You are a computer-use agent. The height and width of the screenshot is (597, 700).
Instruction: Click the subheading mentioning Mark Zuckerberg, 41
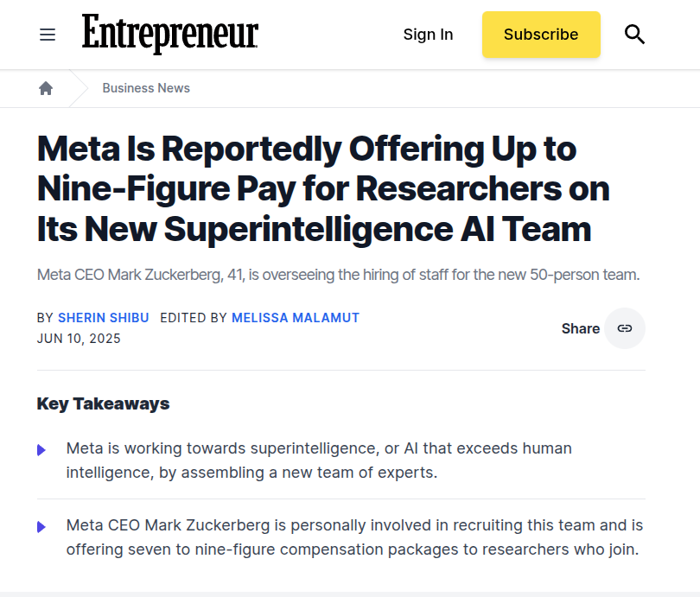(x=339, y=275)
